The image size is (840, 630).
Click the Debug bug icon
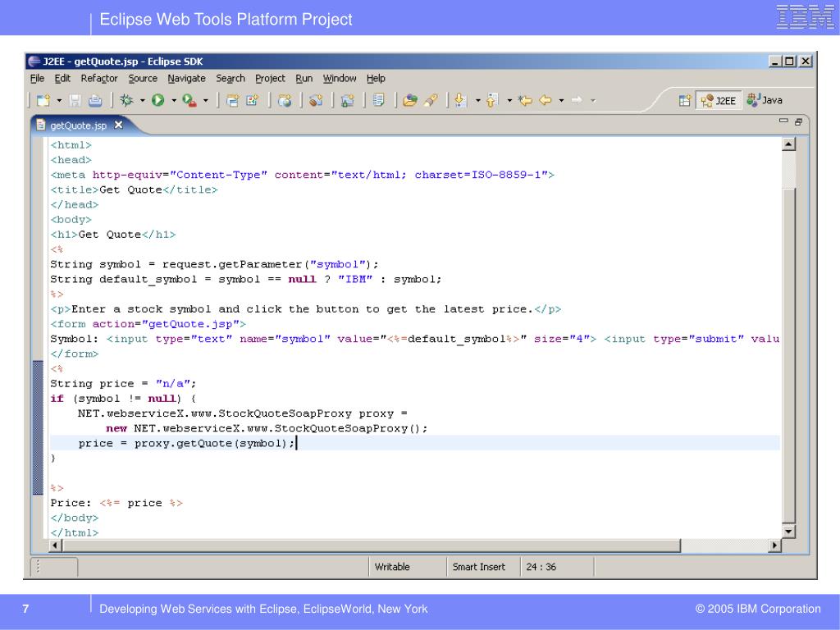point(127,100)
